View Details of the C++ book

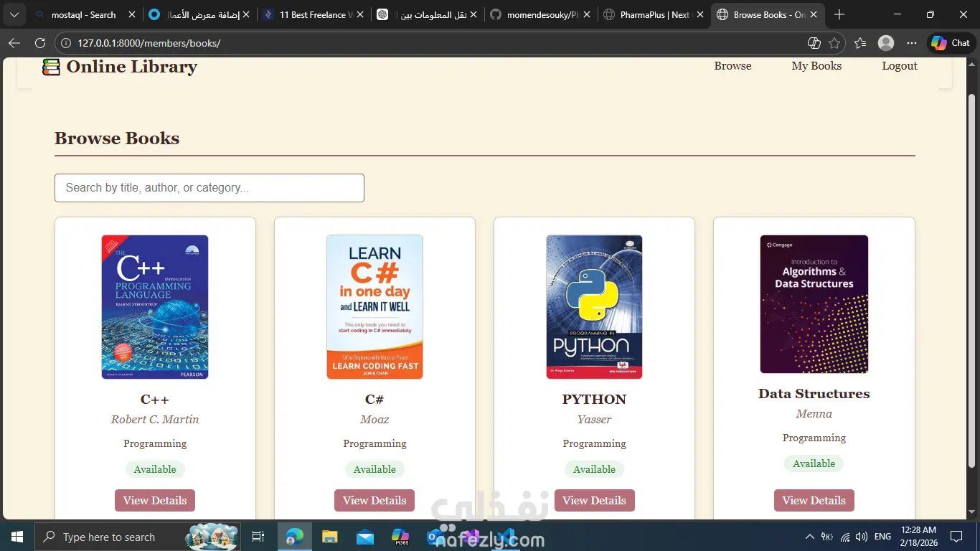(155, 500)
